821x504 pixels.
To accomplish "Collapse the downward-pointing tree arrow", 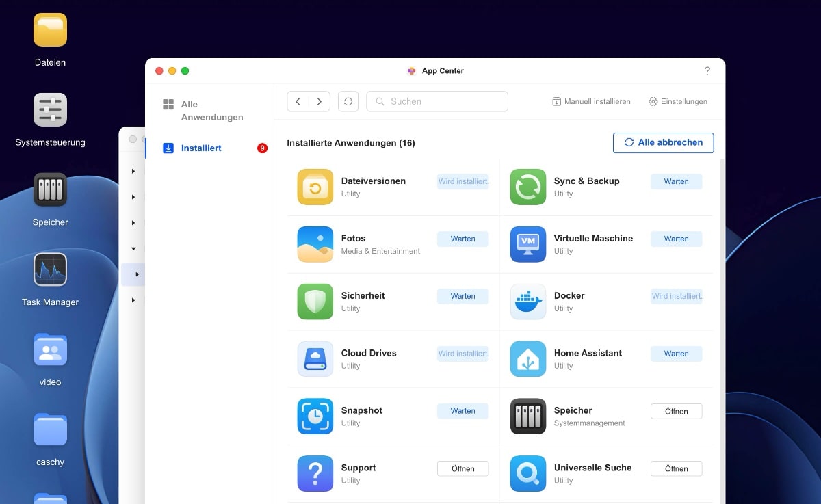I will coord(133,248).
